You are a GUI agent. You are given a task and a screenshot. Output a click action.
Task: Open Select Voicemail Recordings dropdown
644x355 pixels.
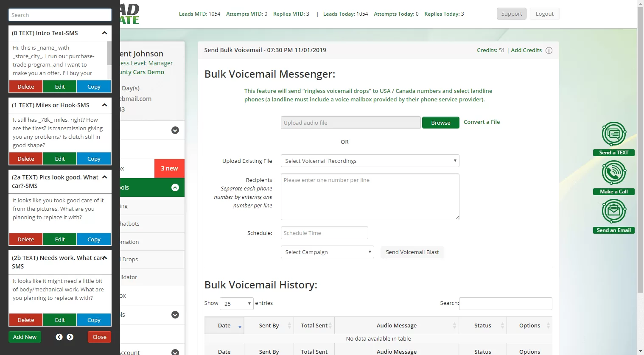pos(370,161)
